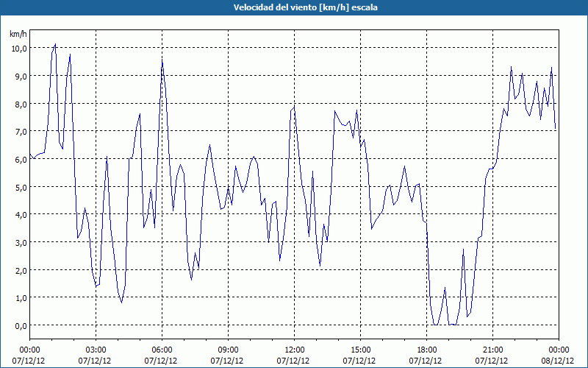
Task: Click the 8,0 y-axis value
Action: pyautogui.click(x=21, y=104)
